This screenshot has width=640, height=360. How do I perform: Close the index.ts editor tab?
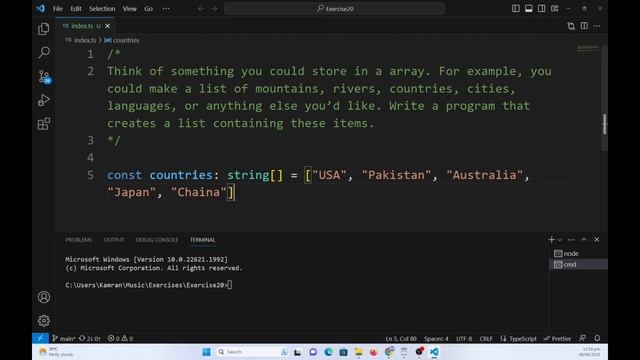click(107, 26)
